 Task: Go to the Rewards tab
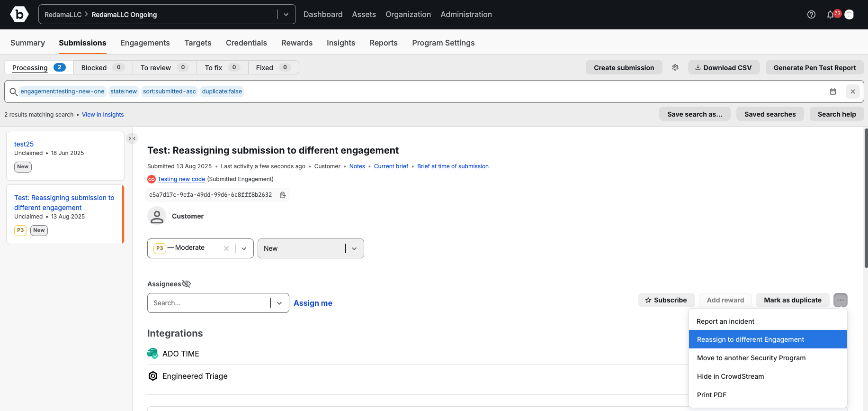(297, 43)
